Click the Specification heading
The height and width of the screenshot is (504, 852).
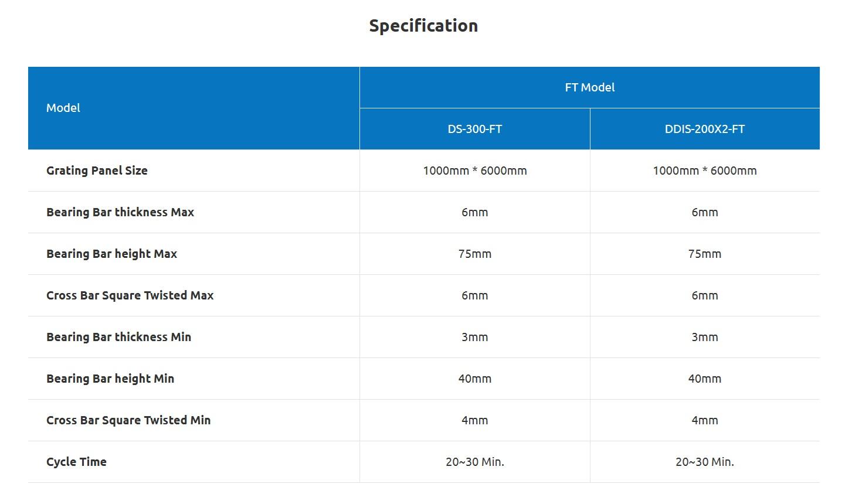point(423,26)
